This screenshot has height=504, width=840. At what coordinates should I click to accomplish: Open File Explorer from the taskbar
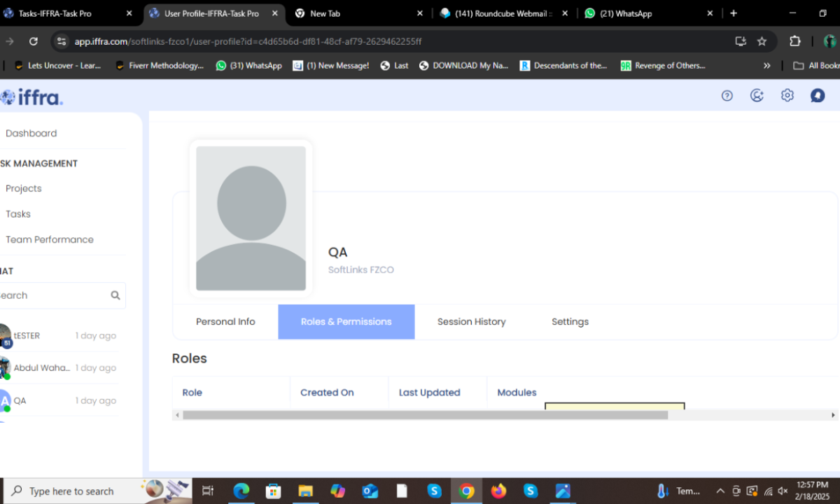pyautogui.click(x=305, y=491)
